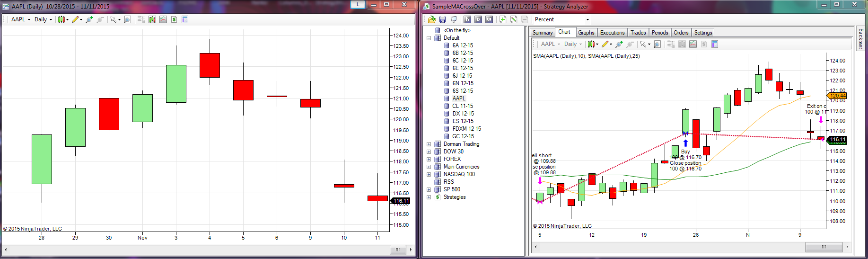Click left scroll arrow of AAPL chart window

pos(6,250)
